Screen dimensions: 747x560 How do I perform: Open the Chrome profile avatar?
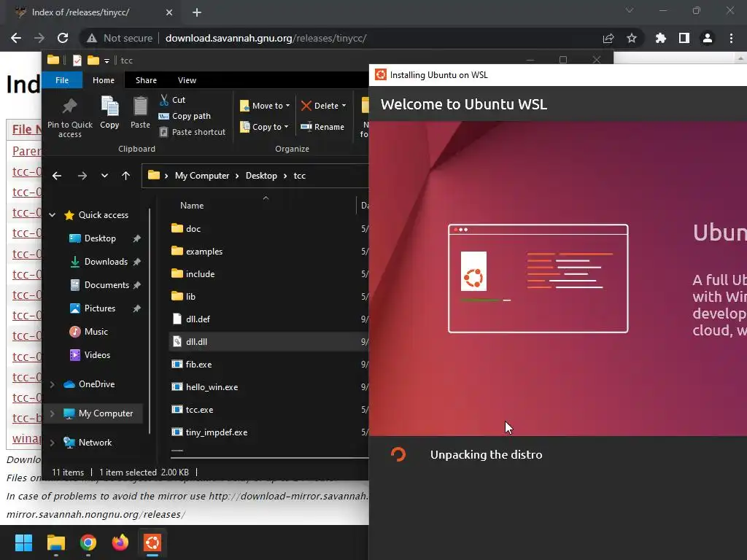[x=708, y=38]
